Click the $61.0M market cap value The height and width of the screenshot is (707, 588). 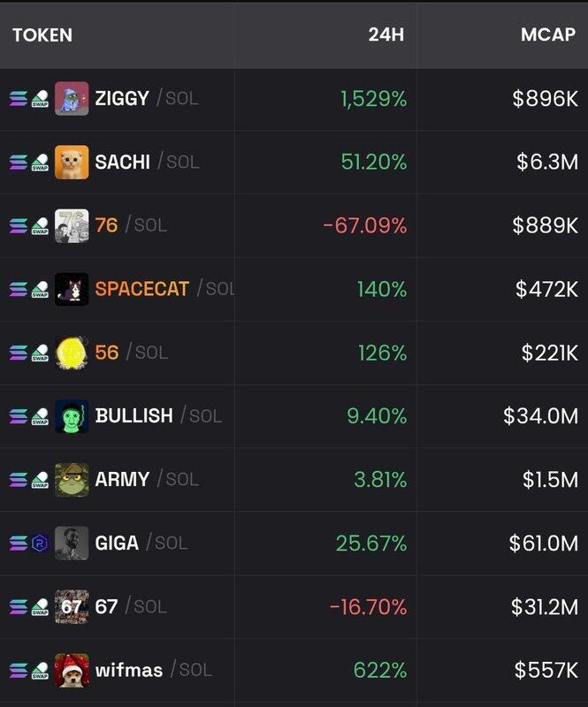tap(543, 544)
